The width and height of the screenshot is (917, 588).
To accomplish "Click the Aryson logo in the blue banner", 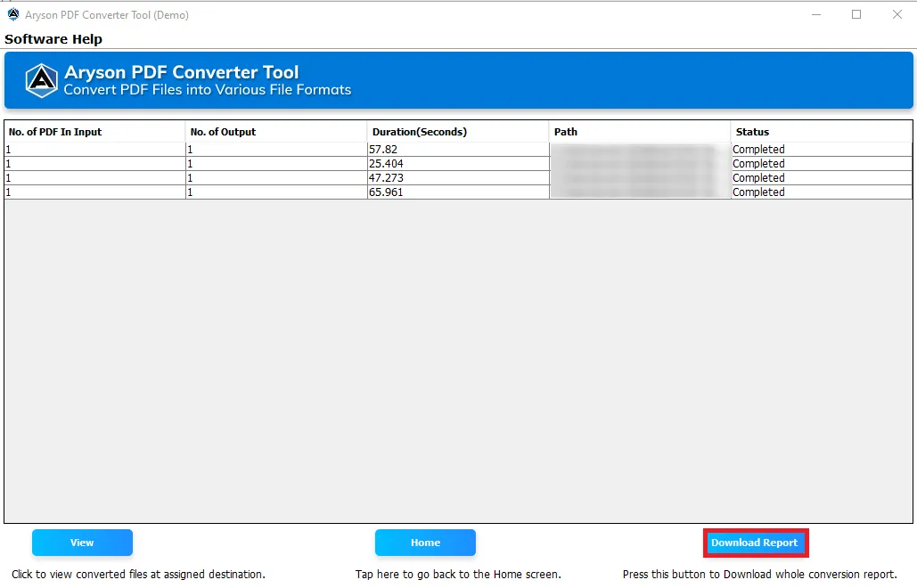I will [42, 81].
